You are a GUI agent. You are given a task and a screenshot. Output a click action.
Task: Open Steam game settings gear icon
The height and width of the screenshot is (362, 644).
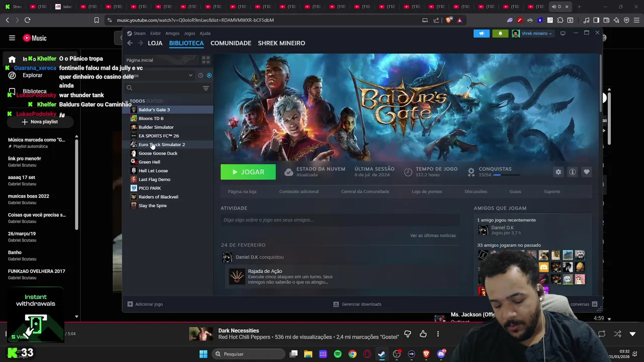coord(558,172)
